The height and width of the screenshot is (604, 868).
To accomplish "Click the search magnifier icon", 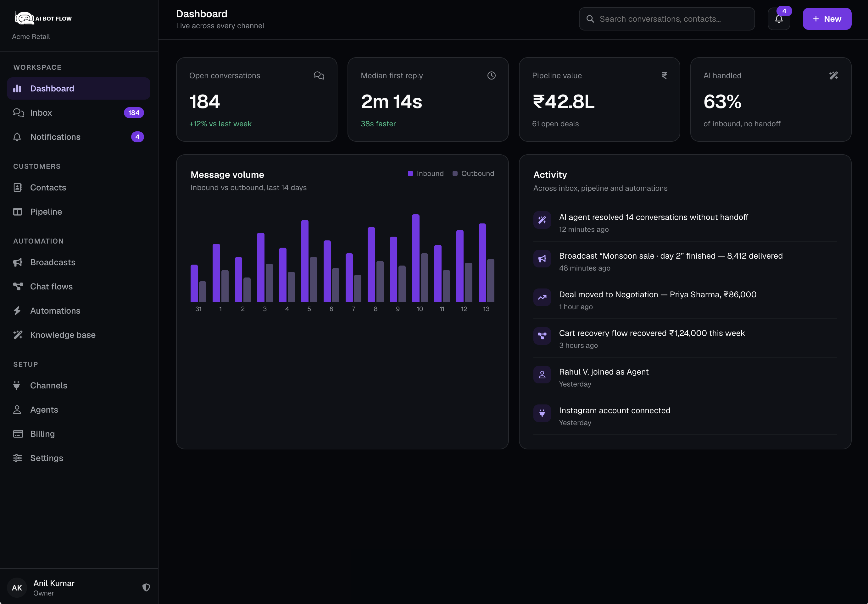I will [x=590, y=19].
